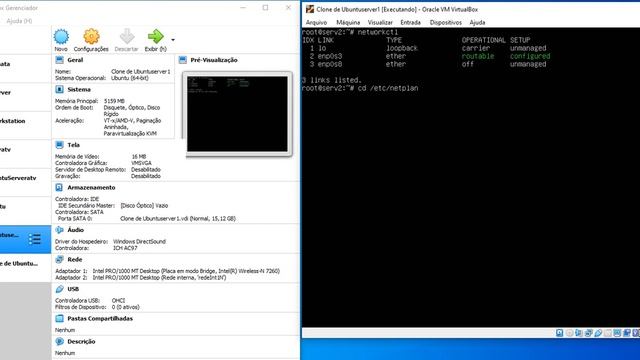Click the 'VMSVGA' graphics controller value
Screen dimensions: 640x360
click(x=141, y=163)
